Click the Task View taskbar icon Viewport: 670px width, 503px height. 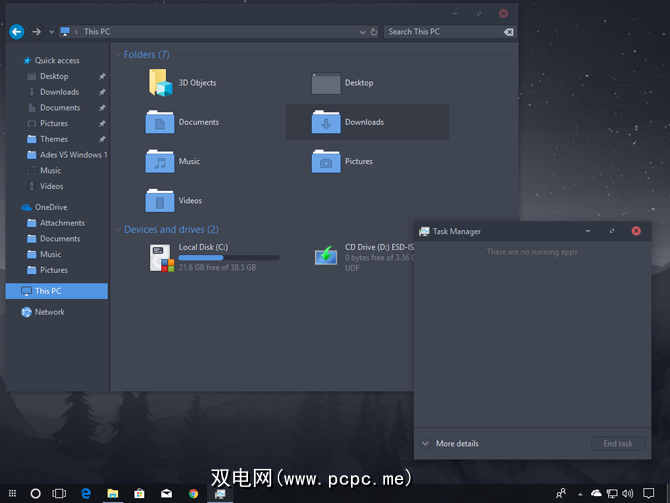click(x=59, y=493)
